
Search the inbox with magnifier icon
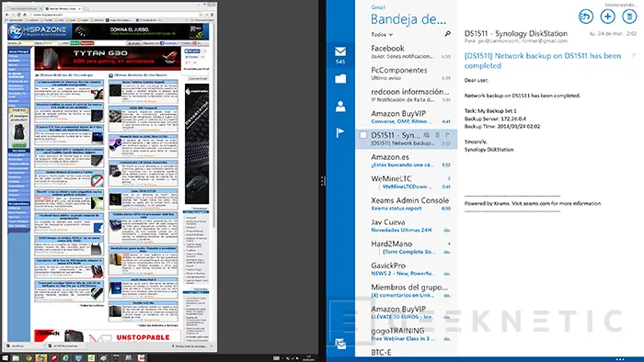tap(447, 34)
